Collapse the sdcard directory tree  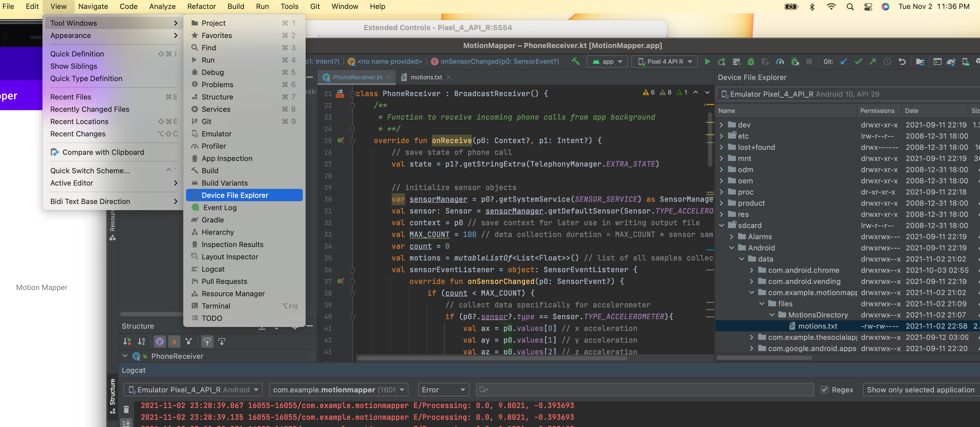click(x=721, y=225)
